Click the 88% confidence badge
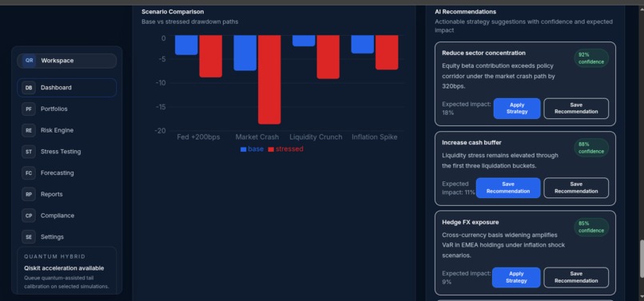 pyautogui.click(x=591, y=148)
